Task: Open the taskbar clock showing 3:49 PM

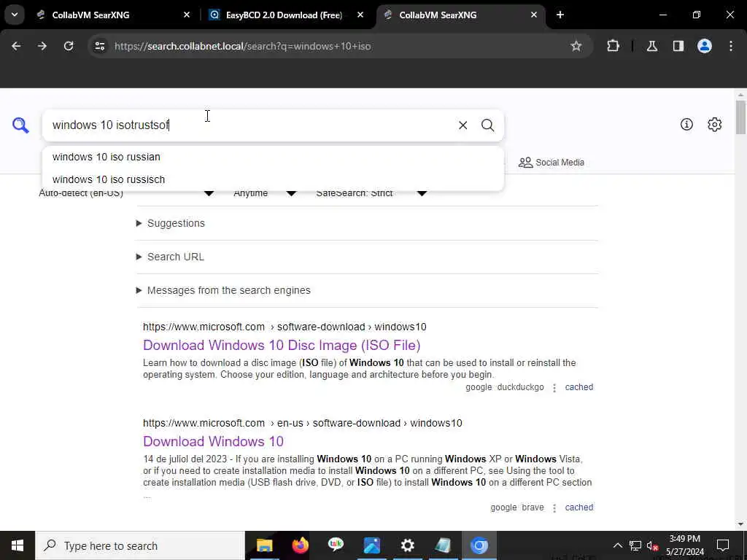Action: (x=684, y=545)
